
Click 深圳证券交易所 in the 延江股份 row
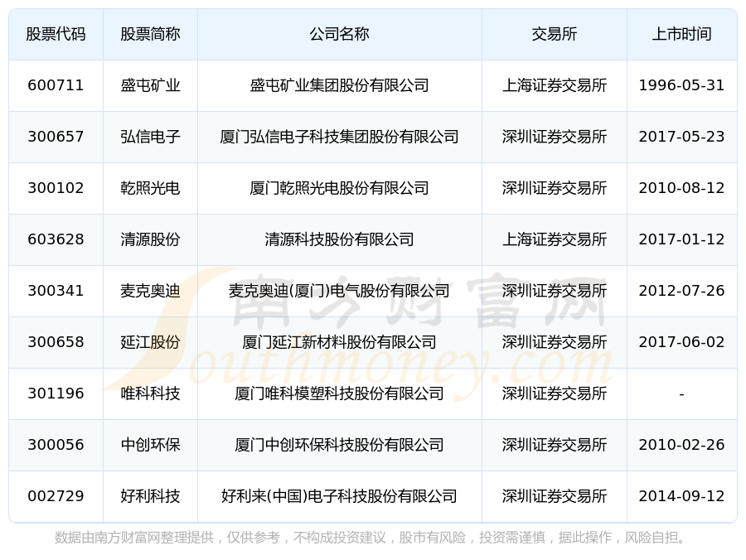click(x=555, y=342)
